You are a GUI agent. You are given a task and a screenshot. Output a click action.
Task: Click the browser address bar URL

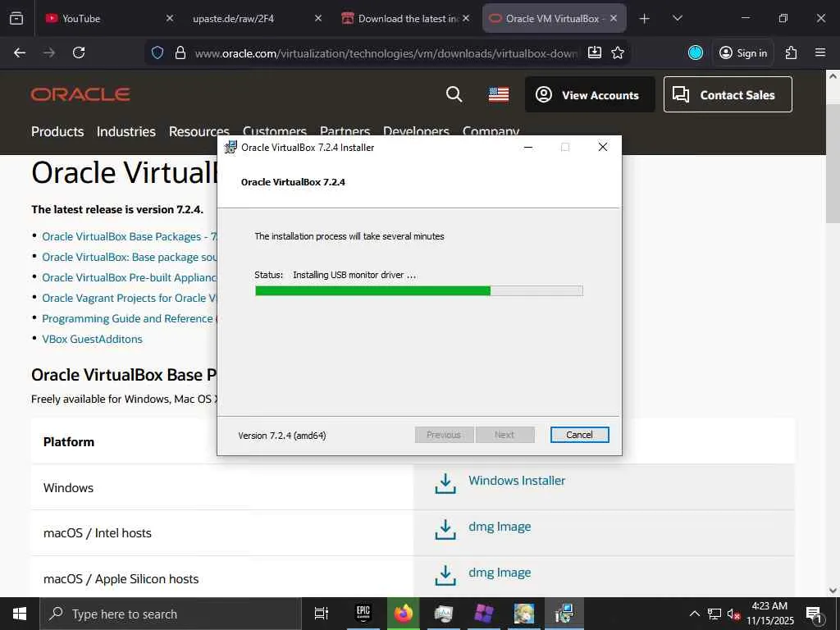click(386, 53)
